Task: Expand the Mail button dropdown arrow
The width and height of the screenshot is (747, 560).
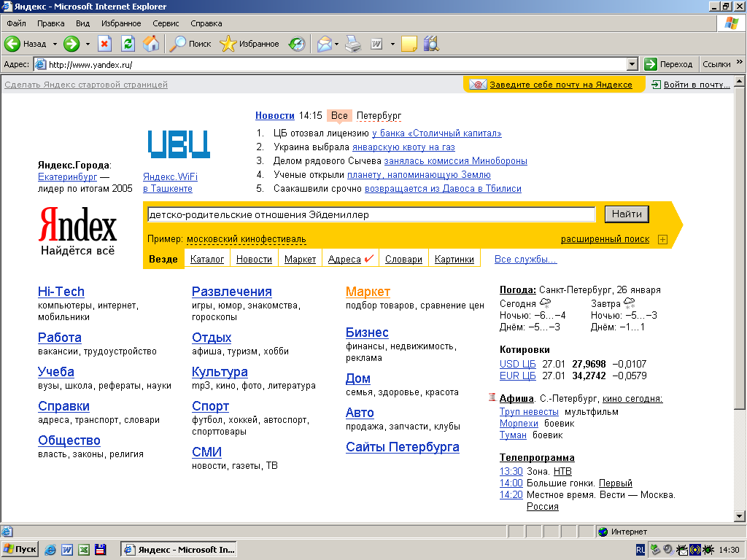Action: 336,44
